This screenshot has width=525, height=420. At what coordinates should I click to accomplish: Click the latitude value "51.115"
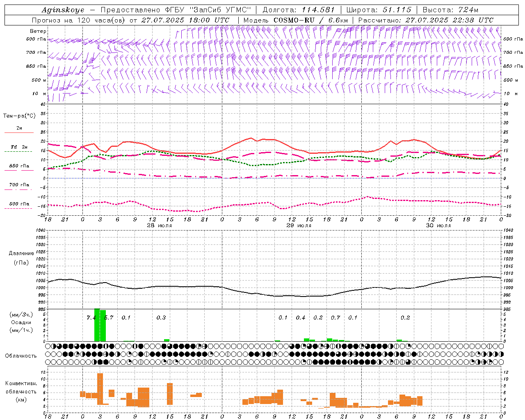(x=397, y=10)
